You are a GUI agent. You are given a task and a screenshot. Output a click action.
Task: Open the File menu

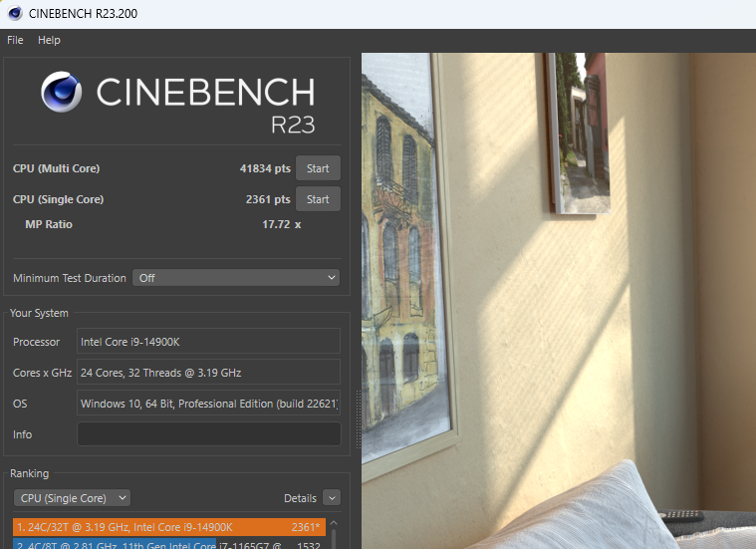(15, 40)
